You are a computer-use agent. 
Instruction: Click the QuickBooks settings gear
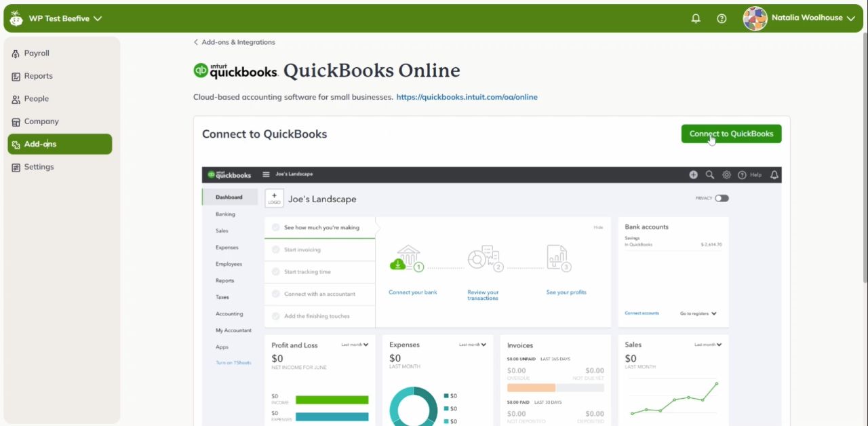(x=726, y=174)
